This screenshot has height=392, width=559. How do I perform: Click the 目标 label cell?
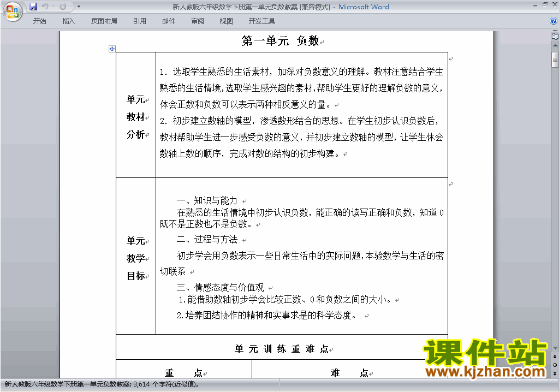click(x=136, y=276)
